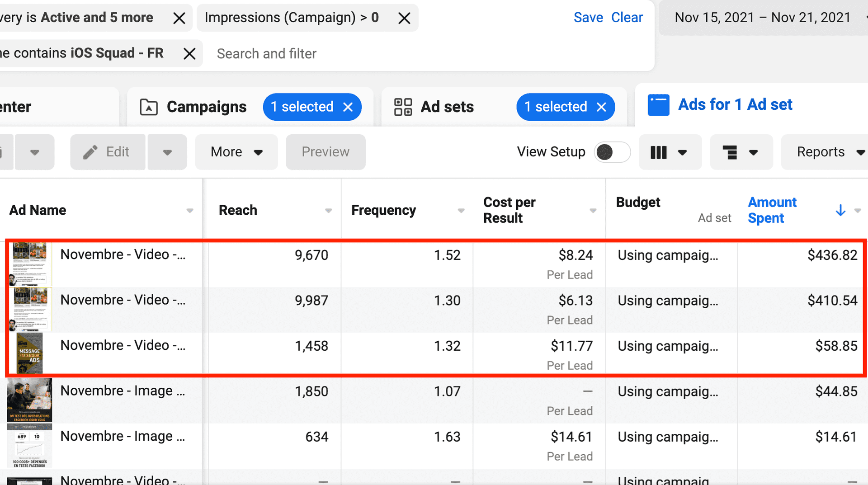Remove the Impressions (Campaign) filter
Image resolution: width=868 pixels, height=485 pixels.
pyautogui.click(x=404, y=18)
